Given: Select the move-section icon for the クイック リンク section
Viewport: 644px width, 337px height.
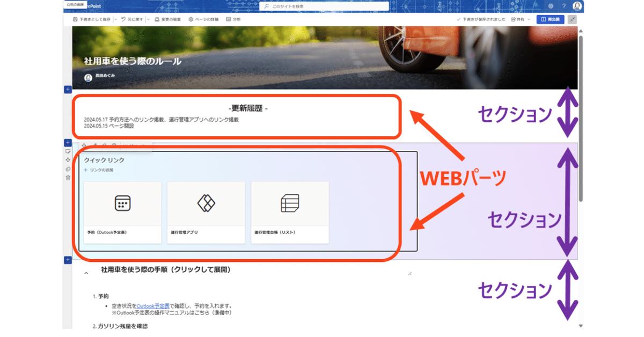Looking at the screenshot, I should (x=68, y=160).
